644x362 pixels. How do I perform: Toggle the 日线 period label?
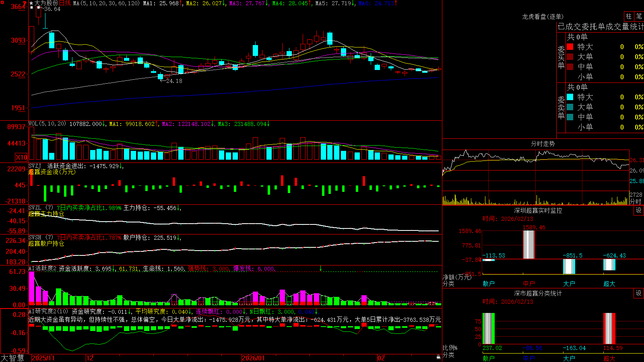pyautogui.click(x=65, y=3)
